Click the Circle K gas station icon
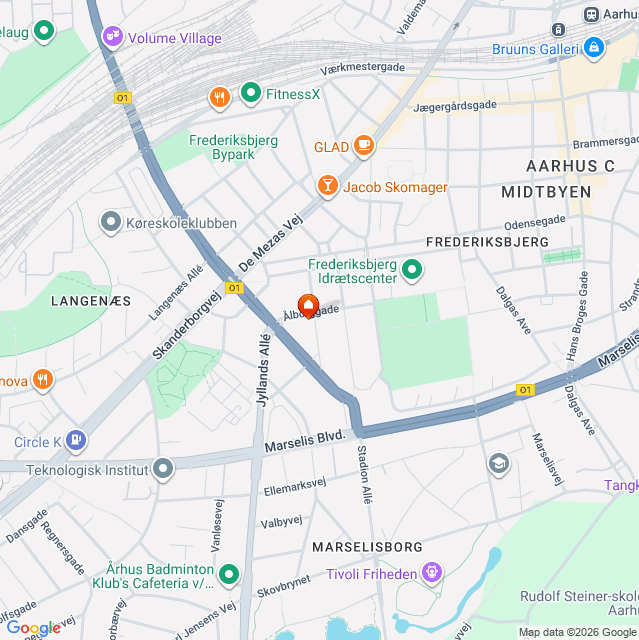 tap(76, 441)
